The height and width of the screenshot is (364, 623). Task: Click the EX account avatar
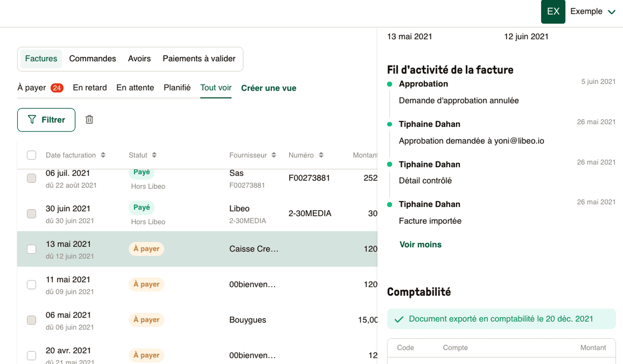[x=553, y=12]
